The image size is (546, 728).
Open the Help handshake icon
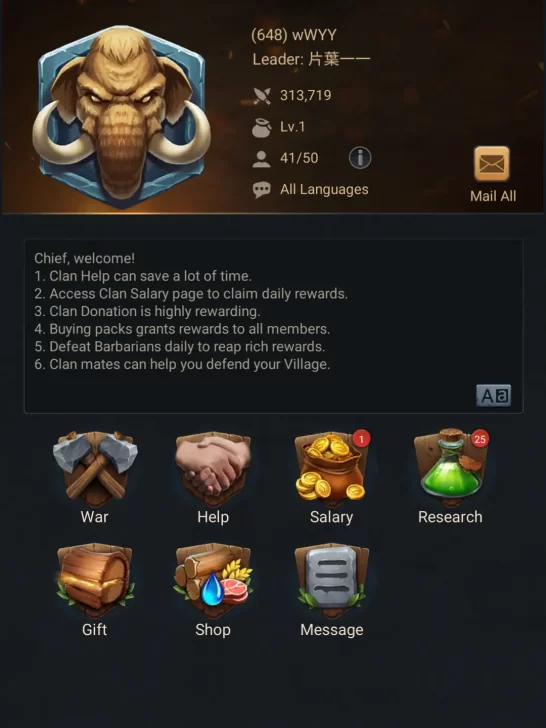pyautogui.click(x=213, y=468)
